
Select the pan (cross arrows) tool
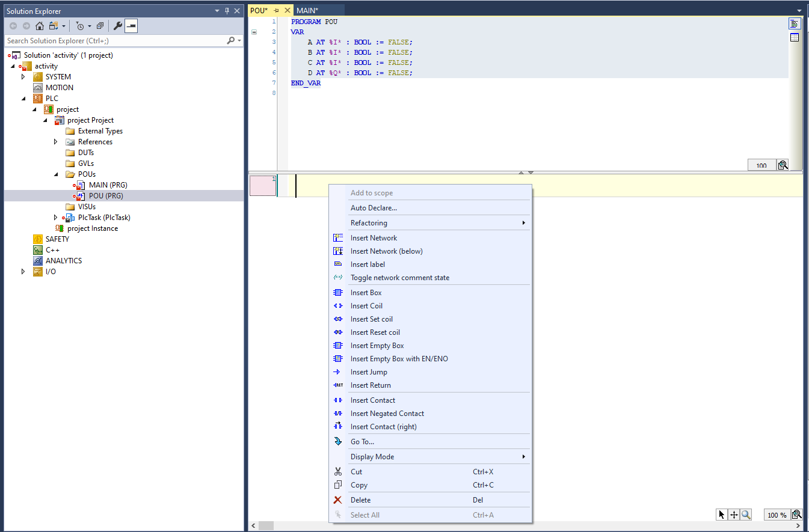click(x=734, y=515)
